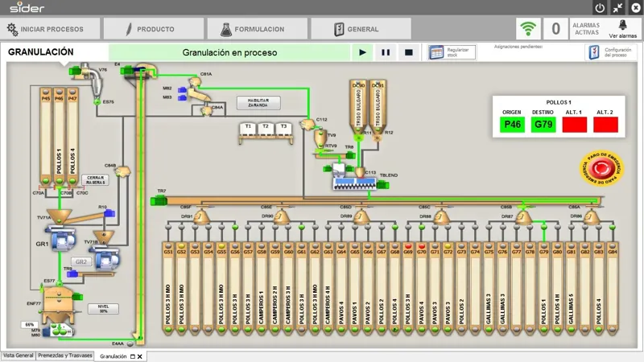This screenshot has height=362, width=644.
Task: Open the PRODUCTO menu
Action: 154,29
